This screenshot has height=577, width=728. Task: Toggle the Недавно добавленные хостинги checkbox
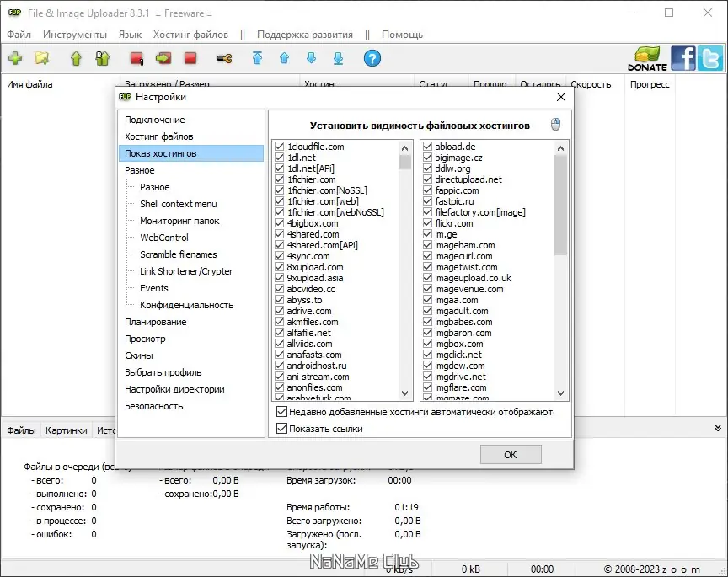tap(281, 412)
